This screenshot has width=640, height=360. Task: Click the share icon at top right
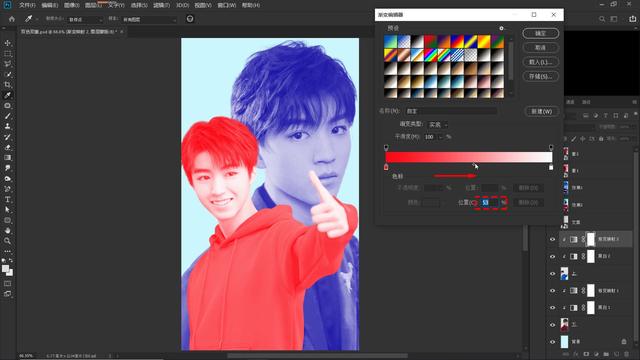click(632, 19)
